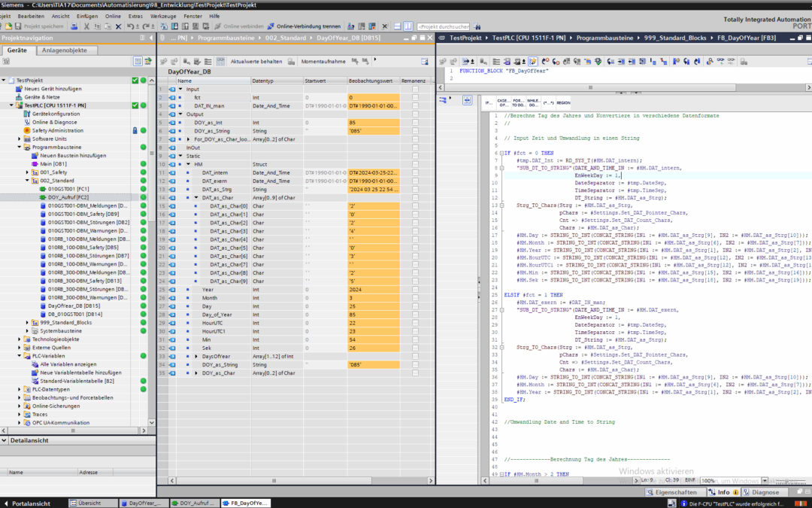Click the Cut scissors icon in main toolbar
Viewport: 812px width, 508px height.
click(86, 26)
